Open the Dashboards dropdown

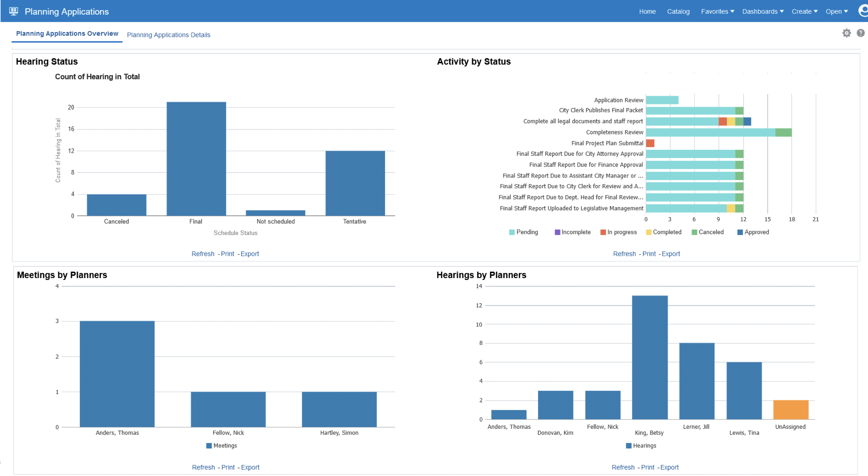[763, 11]
